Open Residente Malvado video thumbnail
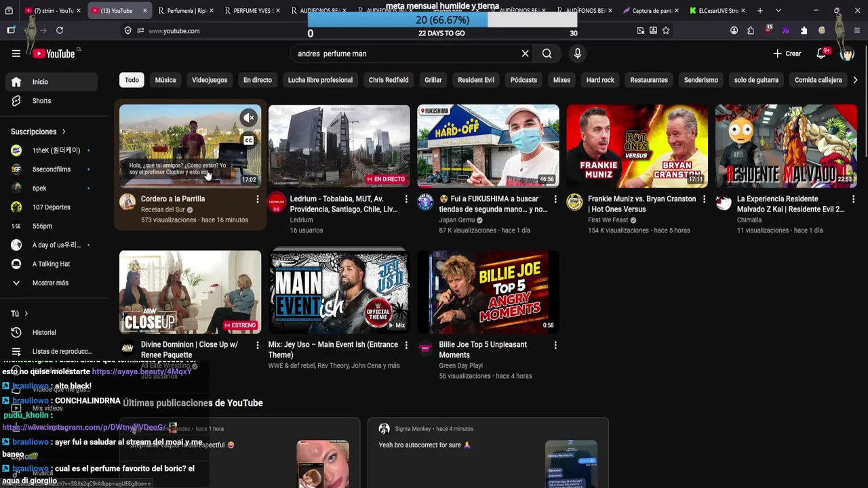The height and width of the screenshot is (488, 868). pos(786,146)
